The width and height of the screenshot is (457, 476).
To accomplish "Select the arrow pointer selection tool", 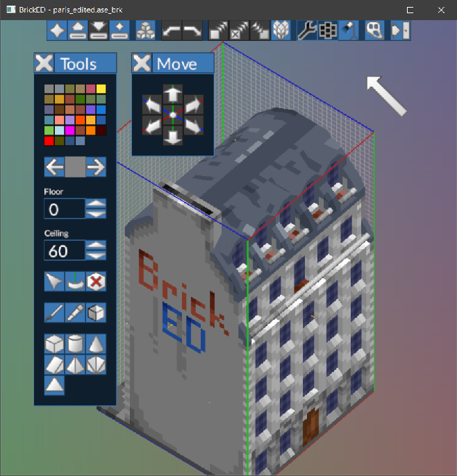I will [x=54, y=282].
